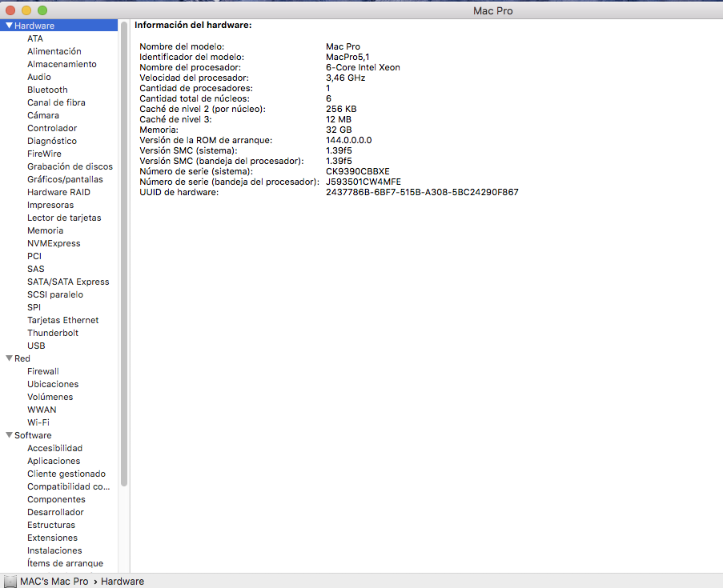The height and width of the screenshot is (588, 723).
Task: Click MAC's Mac Pro in path bar
Action: (x=54, y=582)
